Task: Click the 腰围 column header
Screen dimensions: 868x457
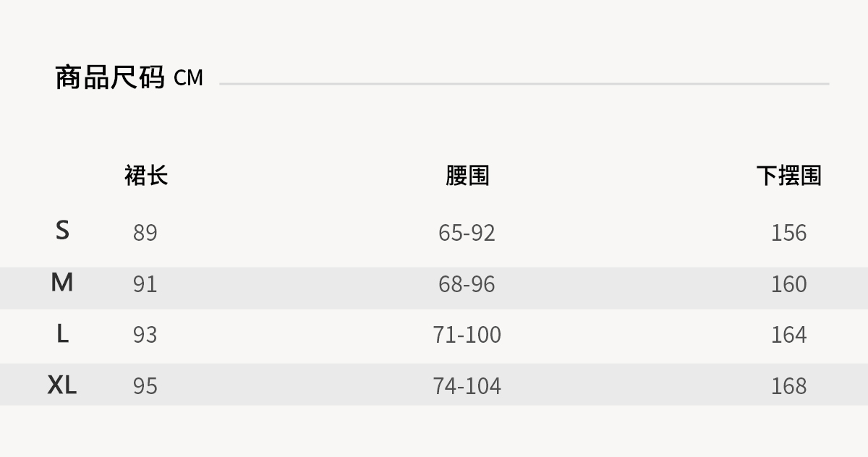Action: tap(467, 176)
